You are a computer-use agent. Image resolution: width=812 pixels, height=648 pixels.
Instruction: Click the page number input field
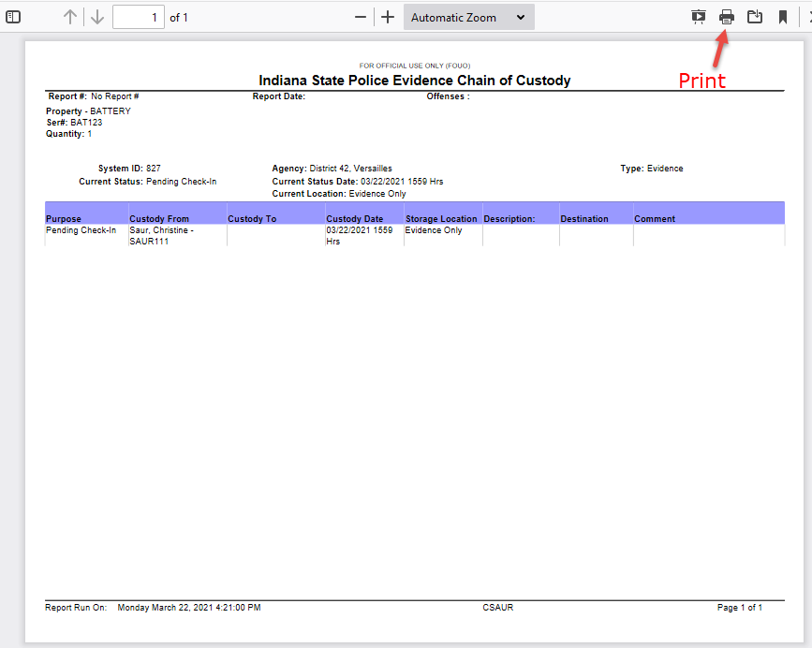[x=138, y=17]
